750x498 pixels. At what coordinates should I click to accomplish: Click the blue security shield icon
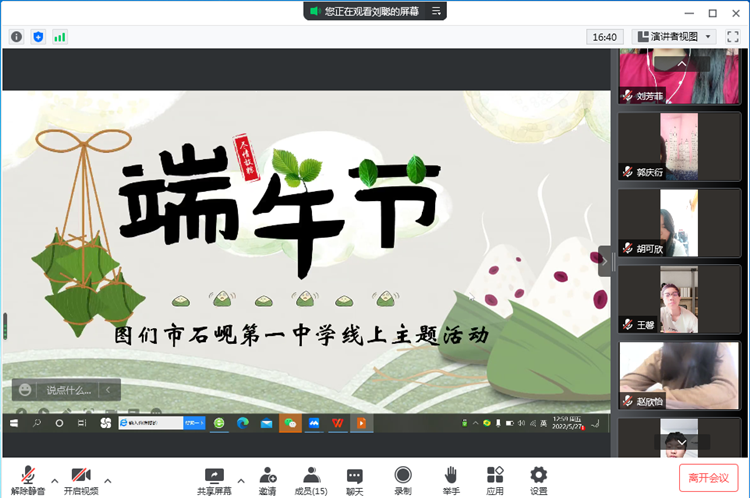[x=38, y=37]
